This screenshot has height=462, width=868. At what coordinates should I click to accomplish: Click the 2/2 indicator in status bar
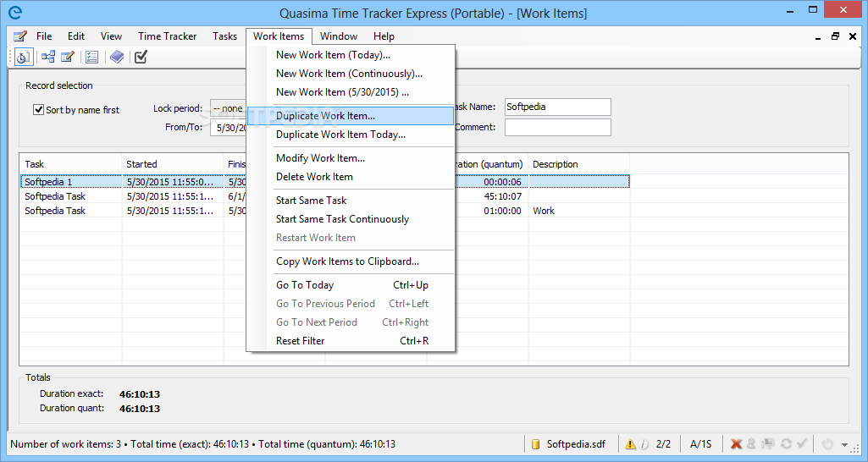(663, 443)
